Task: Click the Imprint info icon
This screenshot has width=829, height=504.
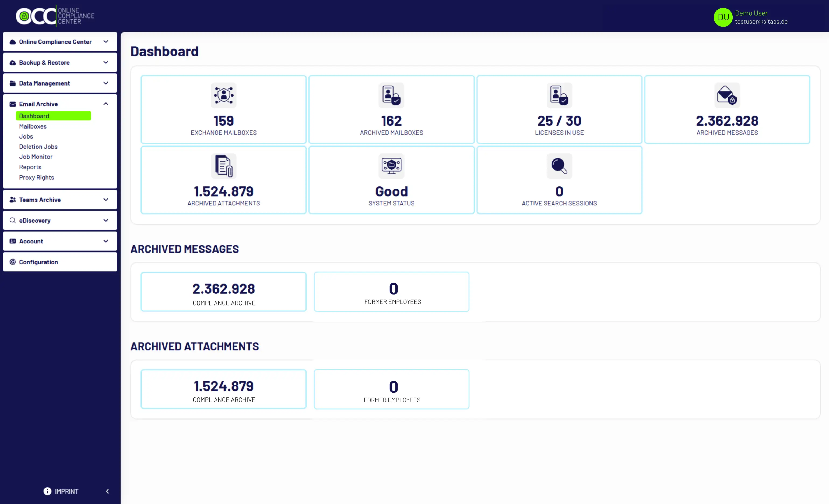Action: [x=47, y=491]
